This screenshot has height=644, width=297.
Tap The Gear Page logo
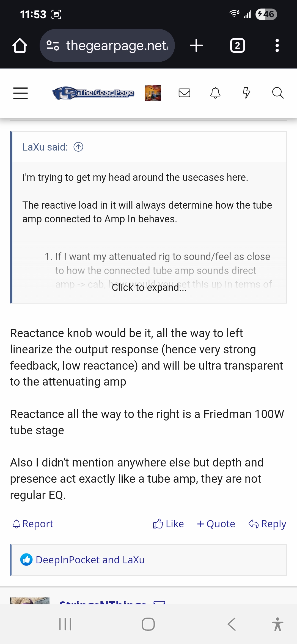point(93,93)
